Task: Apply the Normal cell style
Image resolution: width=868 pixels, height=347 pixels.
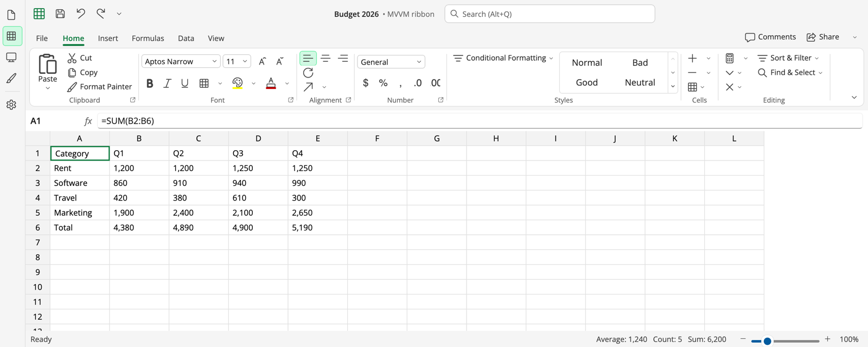Action: click(587, 63)
